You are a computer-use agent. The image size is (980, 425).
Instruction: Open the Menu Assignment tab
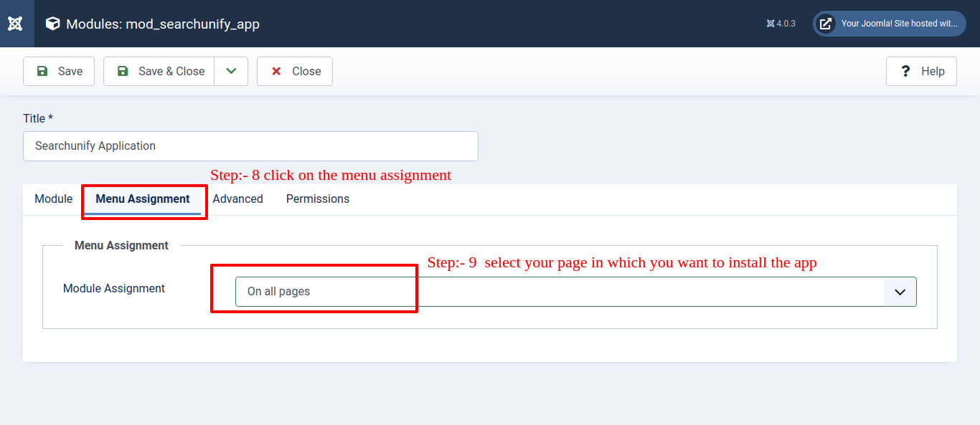[x=143, y=199]
